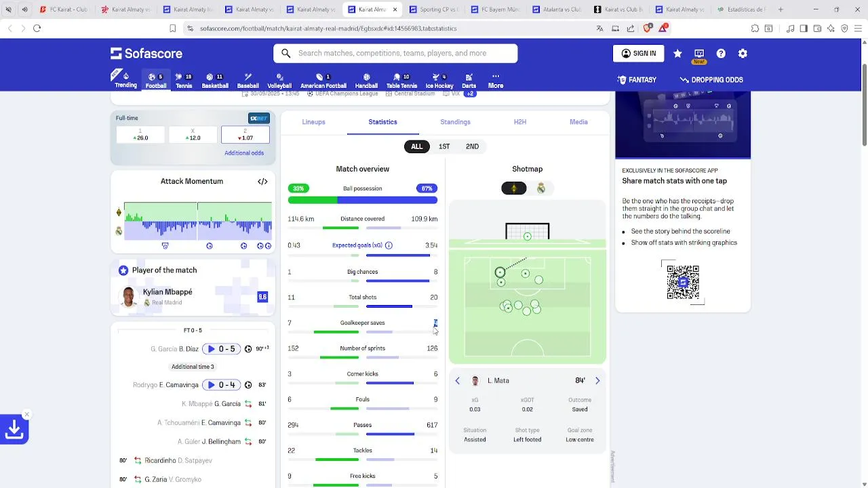Viewport: 868px width, 488px height.
Task: Expand the +2 extra match info badge
Action: 469,94
